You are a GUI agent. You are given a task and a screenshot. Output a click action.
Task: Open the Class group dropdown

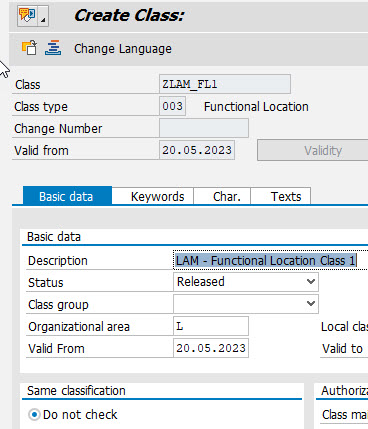246,304
